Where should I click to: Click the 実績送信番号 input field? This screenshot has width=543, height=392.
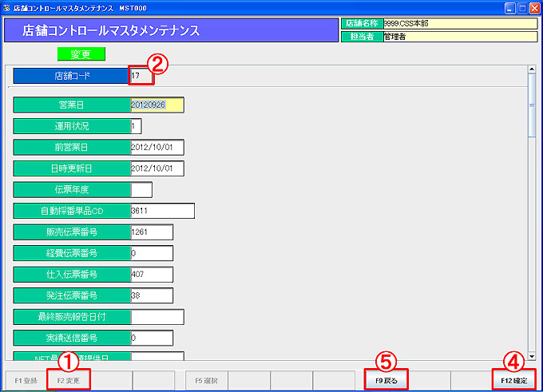pos(152,338)
